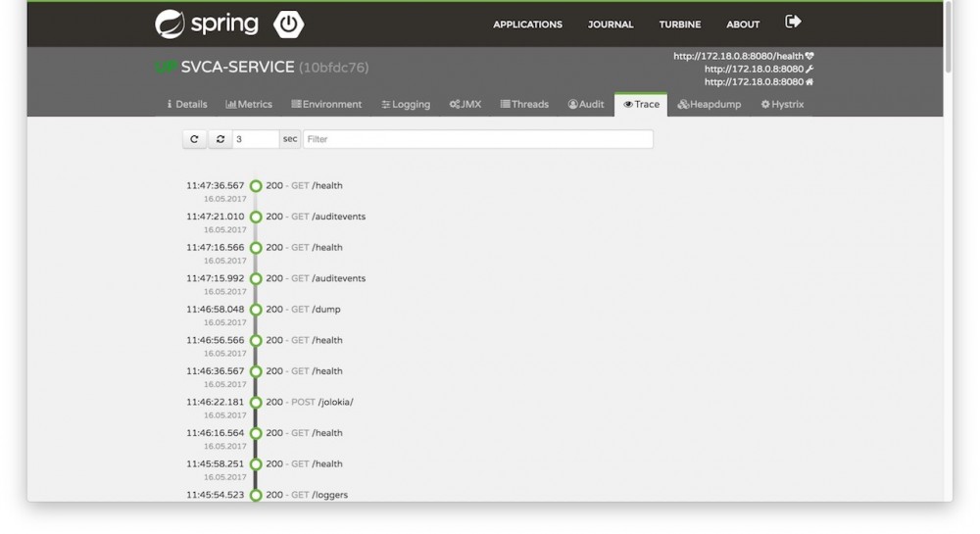The height and width of the screenshot is (534, 980).
Task: Switch to the Metrics tab
Action: (249, 104)
